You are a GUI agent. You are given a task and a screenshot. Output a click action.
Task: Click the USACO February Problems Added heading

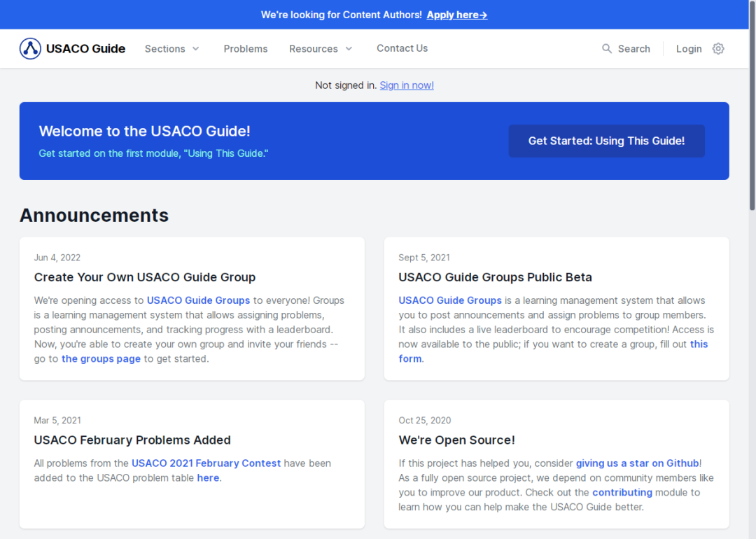click(132, 440)
